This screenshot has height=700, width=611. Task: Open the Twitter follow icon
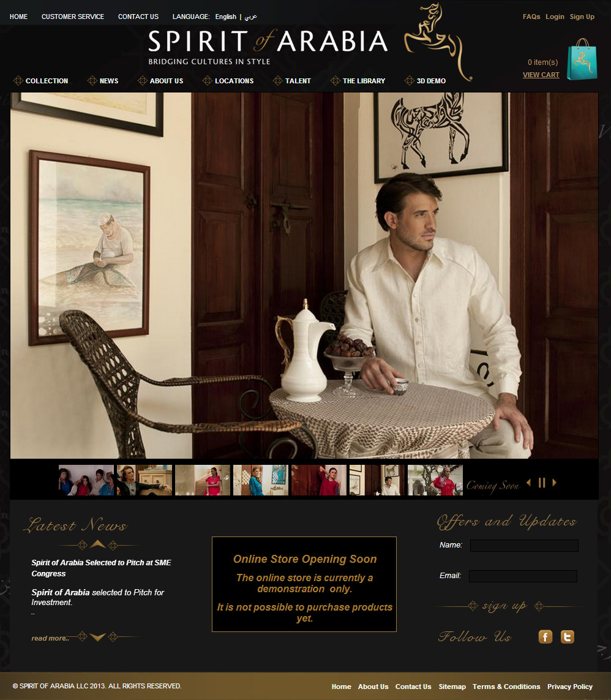(568, 636)
